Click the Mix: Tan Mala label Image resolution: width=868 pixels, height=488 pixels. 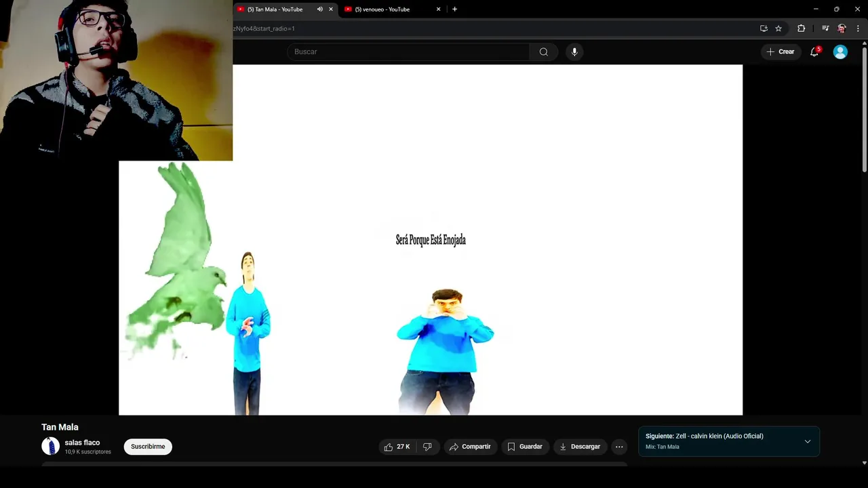pyautogui.click(x=663, y=447)
